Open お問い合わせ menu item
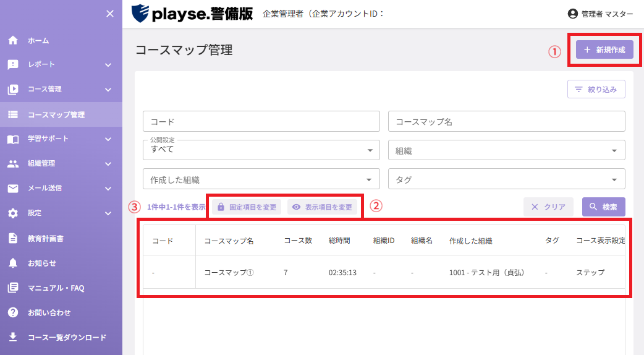Screen dimensions: 644x355 61,312
